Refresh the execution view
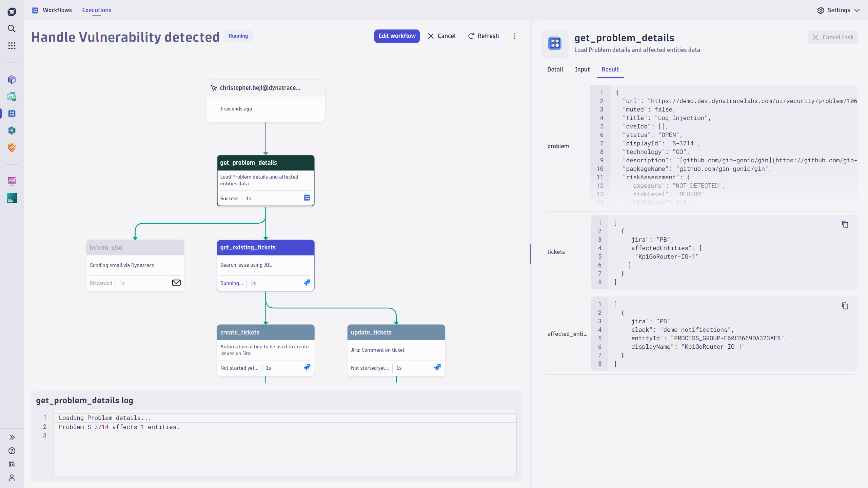The width and height of the screenshot is (868, 488). 484,36
